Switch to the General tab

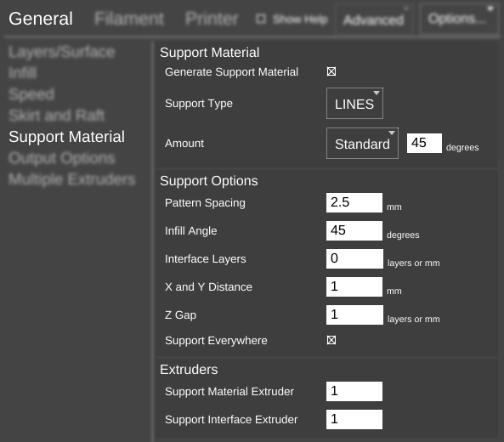tap(41, 19)
